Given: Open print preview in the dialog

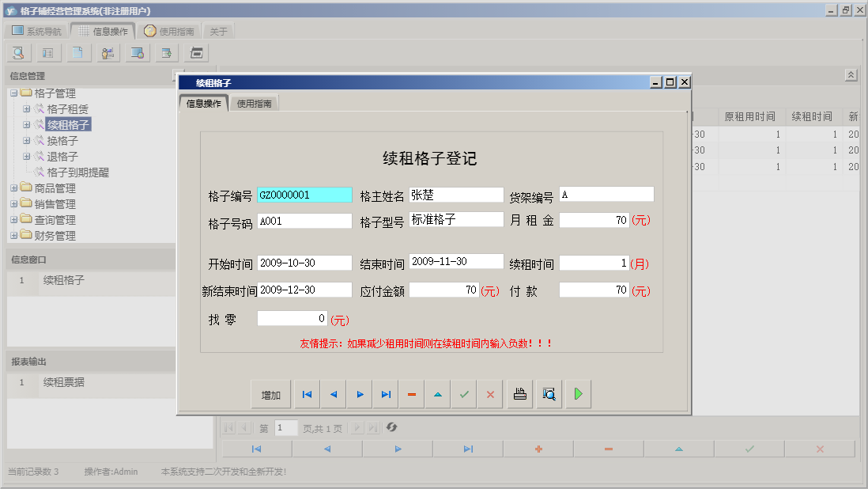Looking at the screenshot, I should pyautogui.click(x=549, y=393).
